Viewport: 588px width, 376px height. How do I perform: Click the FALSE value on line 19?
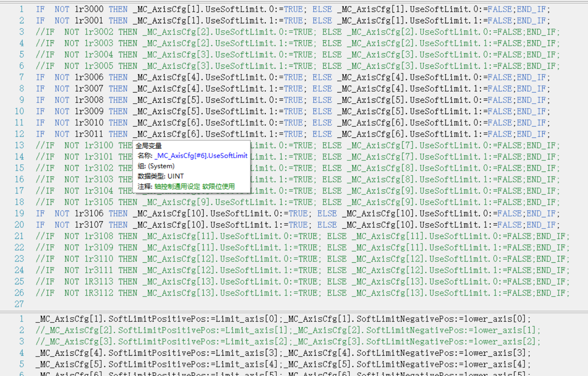pos(509,213)
